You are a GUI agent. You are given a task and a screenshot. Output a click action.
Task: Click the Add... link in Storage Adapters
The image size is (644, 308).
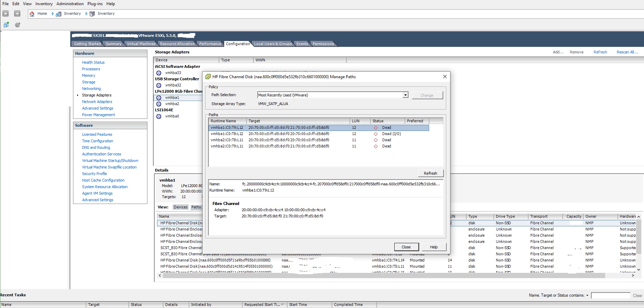coord(558,52)
